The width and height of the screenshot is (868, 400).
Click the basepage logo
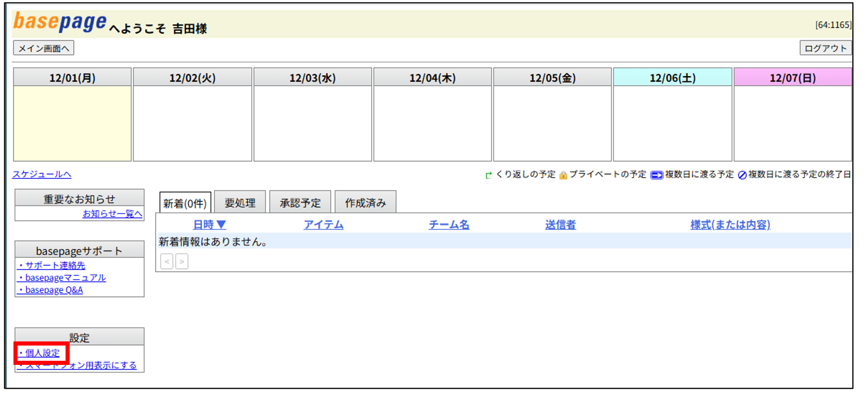pyautogui.click(x=60, y=22)
